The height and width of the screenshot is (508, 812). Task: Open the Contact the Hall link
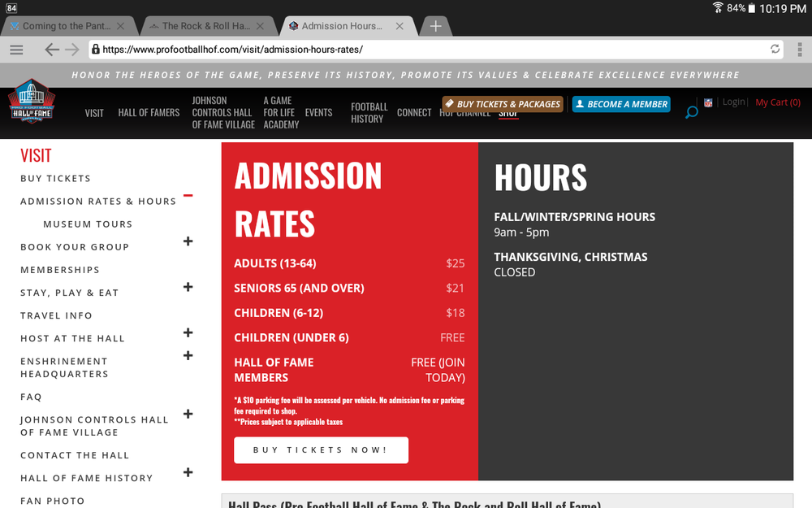(75, 455)
